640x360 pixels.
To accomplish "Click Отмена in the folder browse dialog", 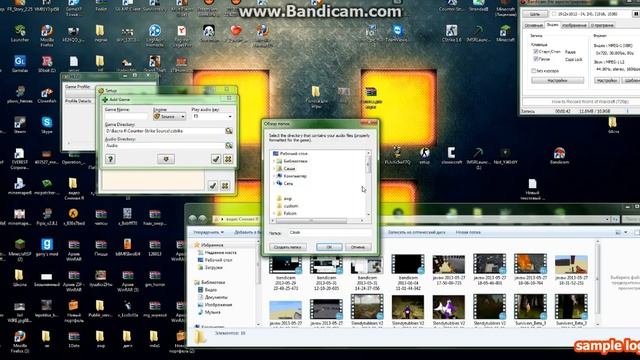I will pos(358,247).
